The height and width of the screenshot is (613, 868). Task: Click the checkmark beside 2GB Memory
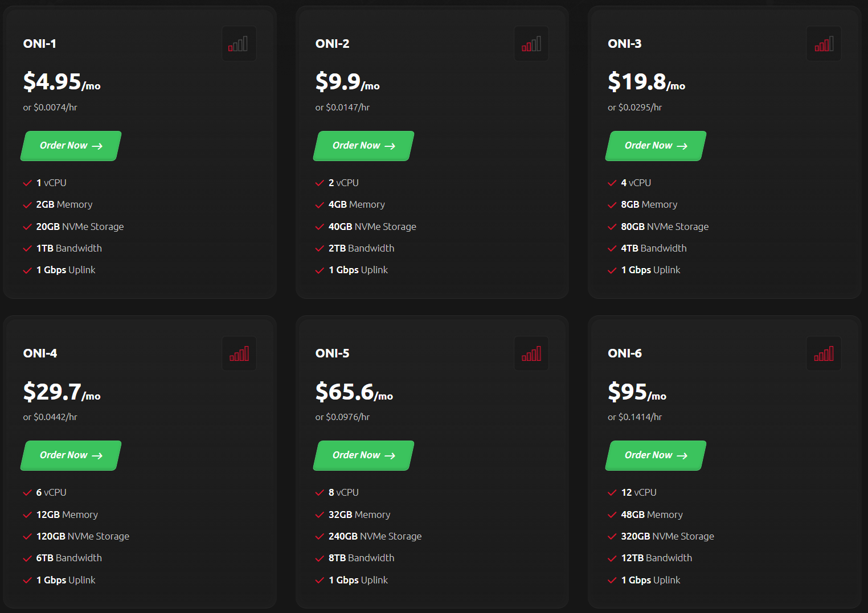pyautogui.click(x=27, y=205)
